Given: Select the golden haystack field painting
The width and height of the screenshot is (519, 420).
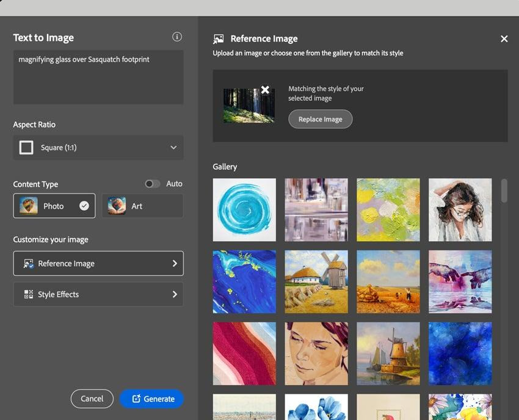Looking at the screenshot, I should tap(388, 281).
